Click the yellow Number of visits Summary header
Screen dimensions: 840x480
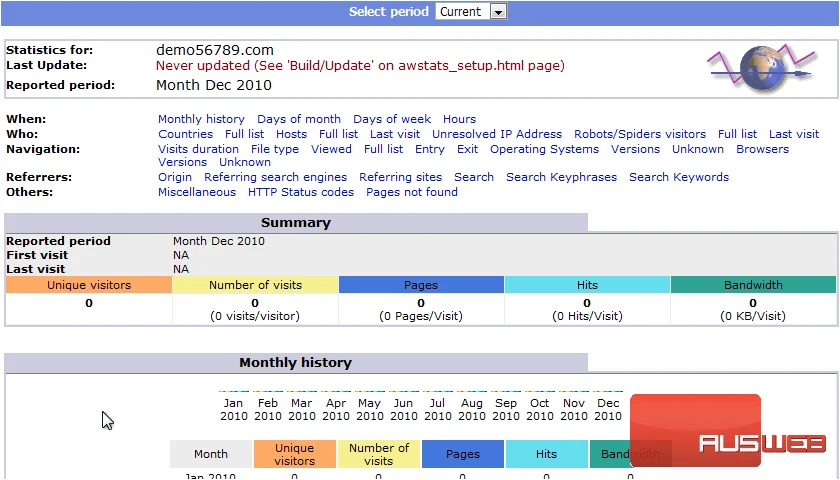click(x=255, y=285)
